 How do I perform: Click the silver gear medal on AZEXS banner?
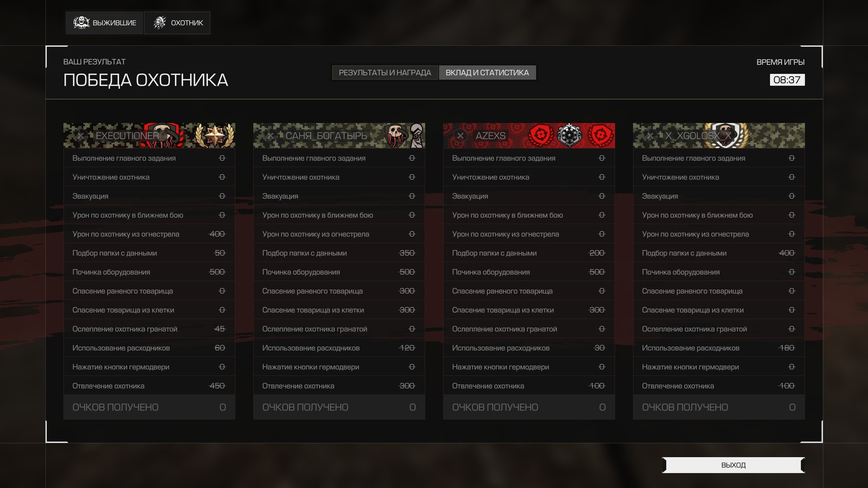point(569,135)
